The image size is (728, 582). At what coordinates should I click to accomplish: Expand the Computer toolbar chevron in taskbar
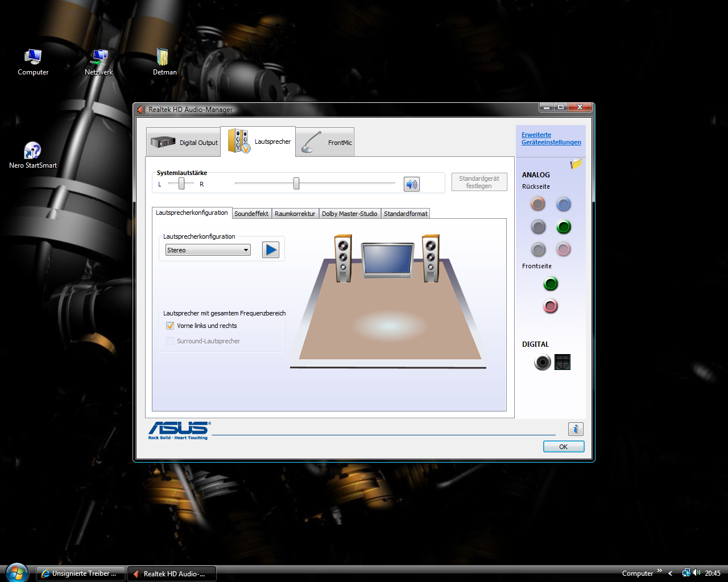(x=660, y=571)
